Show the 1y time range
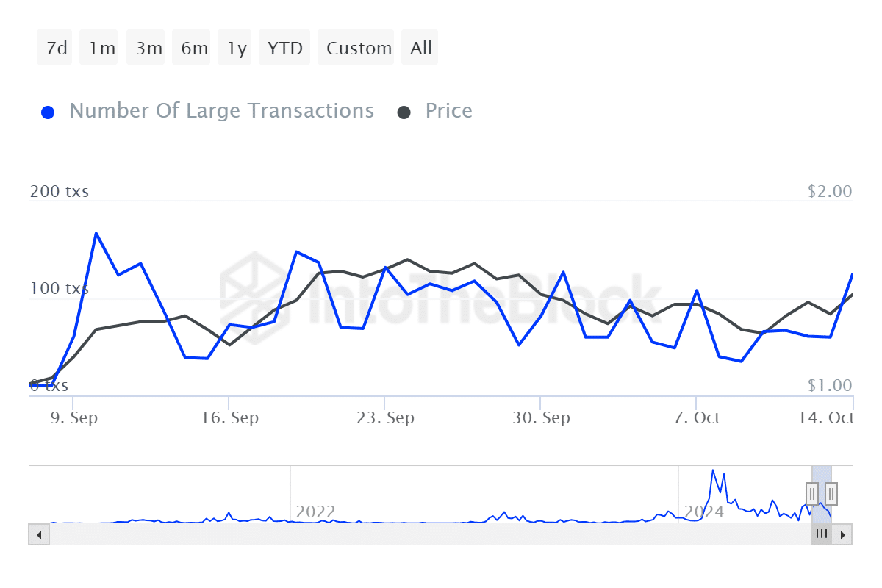The height and width of the screenshot is (588, 882). point(236,49)
